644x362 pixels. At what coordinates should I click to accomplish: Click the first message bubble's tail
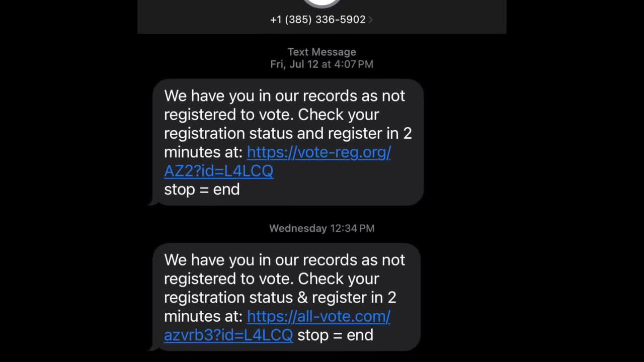click(151, 203)
